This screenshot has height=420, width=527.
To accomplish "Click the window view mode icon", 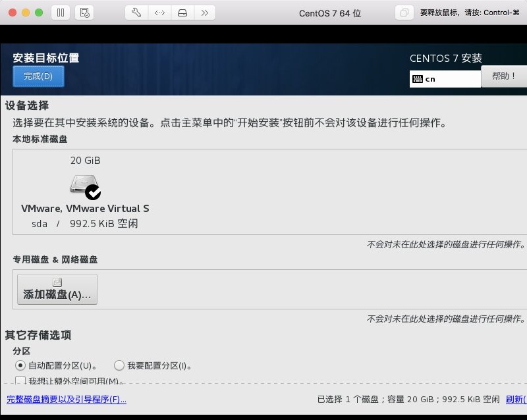I will pos(404,13).
